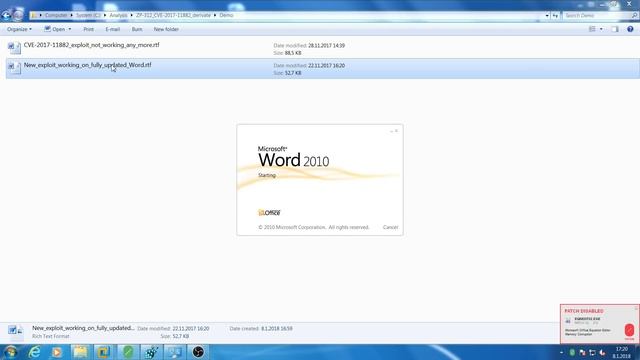The image size is (640, 360).
Task: Open the OBS Studio taskbar icon
Action: pyautogui.click(x=198, y=352)
